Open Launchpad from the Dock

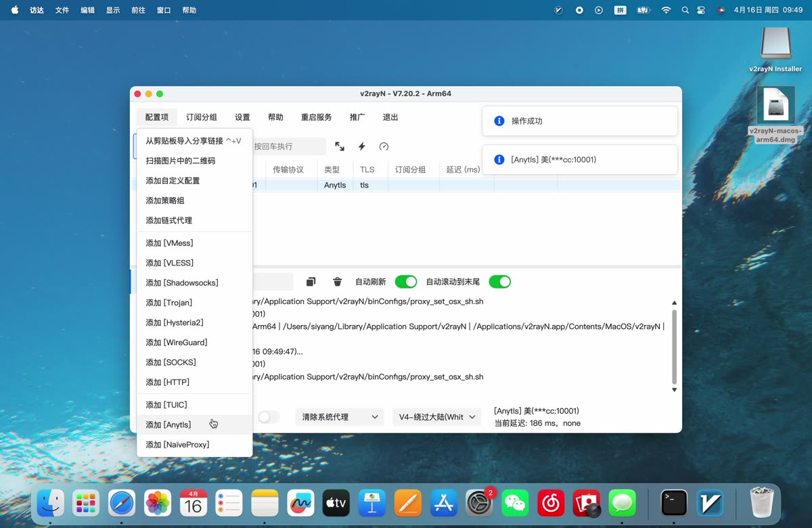click(87, 503)
